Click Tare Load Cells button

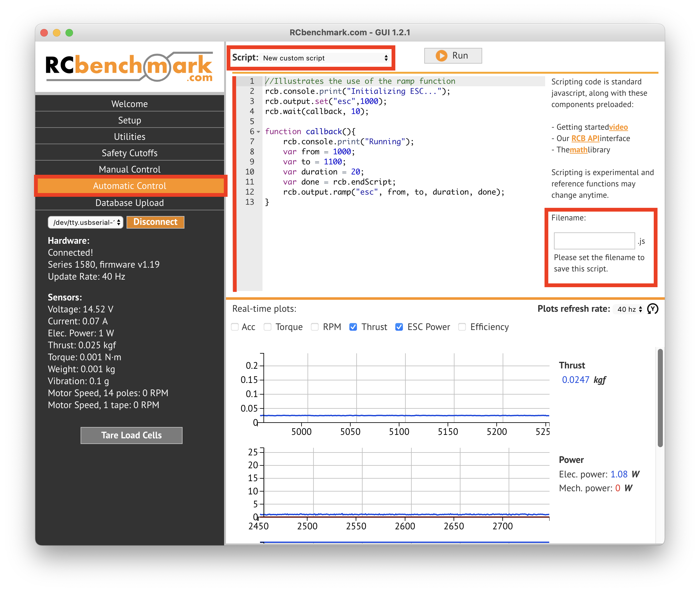[x=131, y=435]
